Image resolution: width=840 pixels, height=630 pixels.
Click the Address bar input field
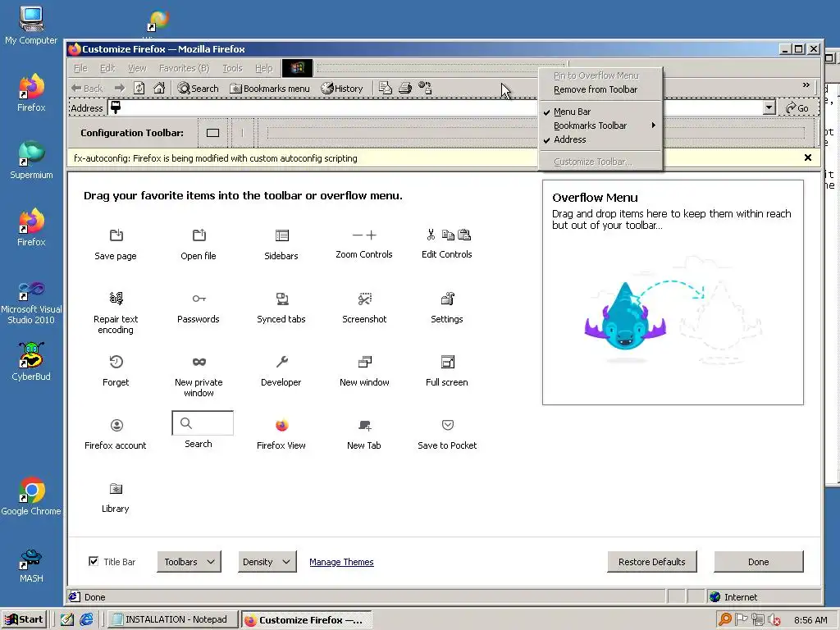435,107
